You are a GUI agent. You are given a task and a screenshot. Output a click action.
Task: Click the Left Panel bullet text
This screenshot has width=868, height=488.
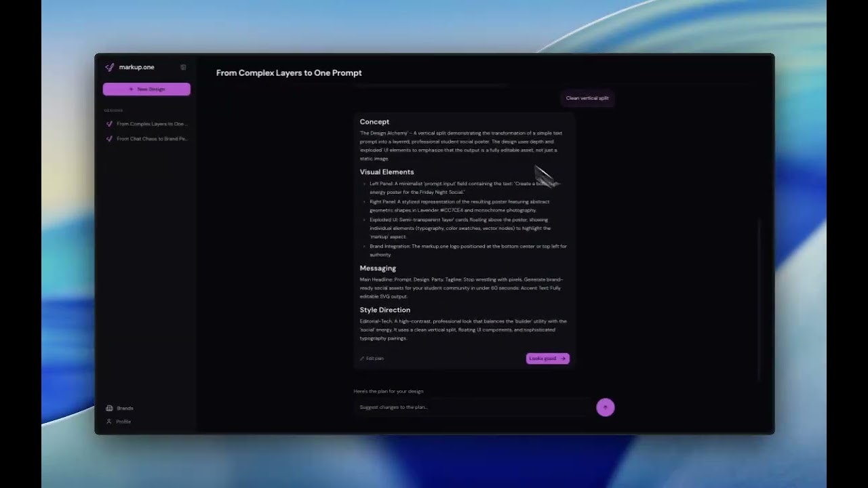click(x=465, y=188)
